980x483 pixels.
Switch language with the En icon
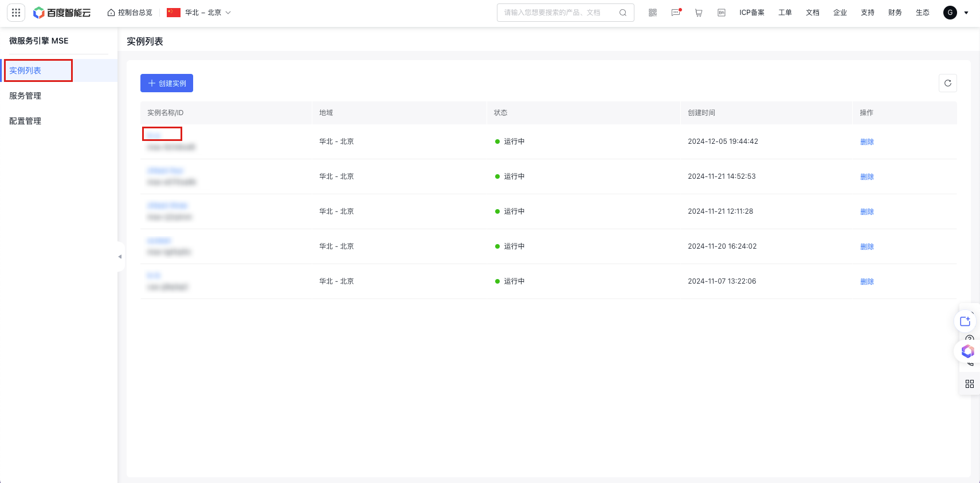(722, 13)
